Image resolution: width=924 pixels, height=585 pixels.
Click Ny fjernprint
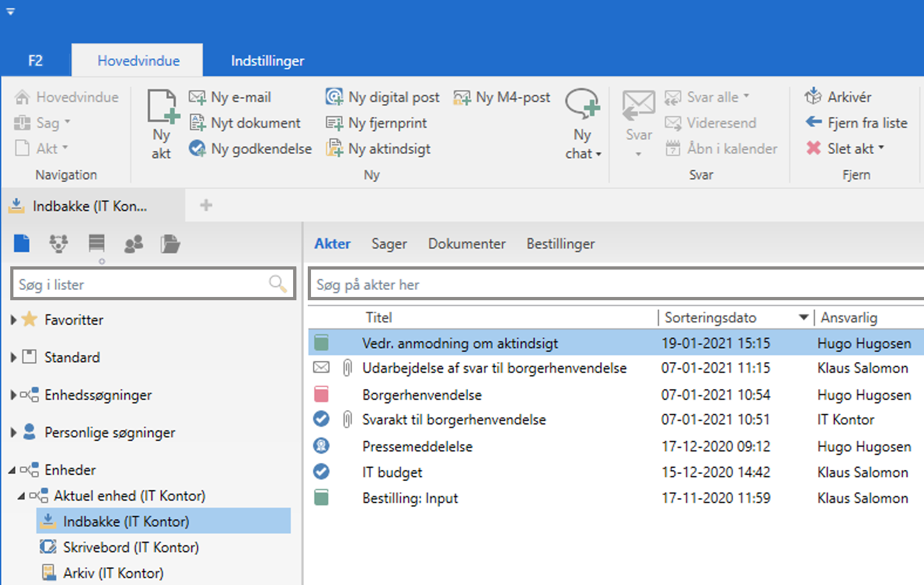click(x=376, y=123)
